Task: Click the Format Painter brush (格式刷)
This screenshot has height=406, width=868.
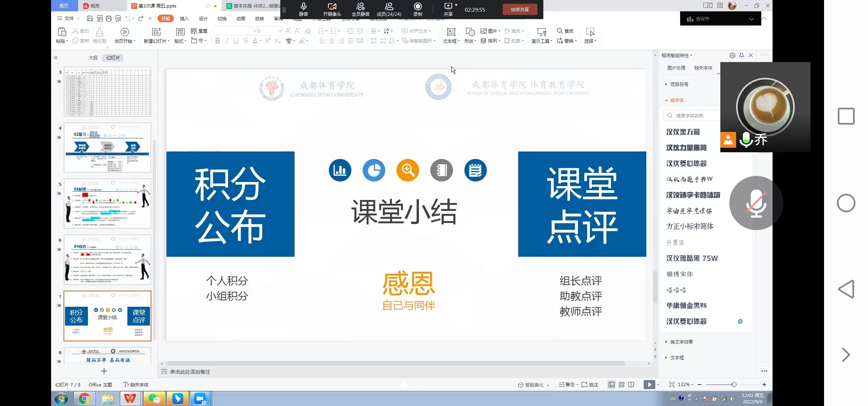Action: [x=100, y=35]
